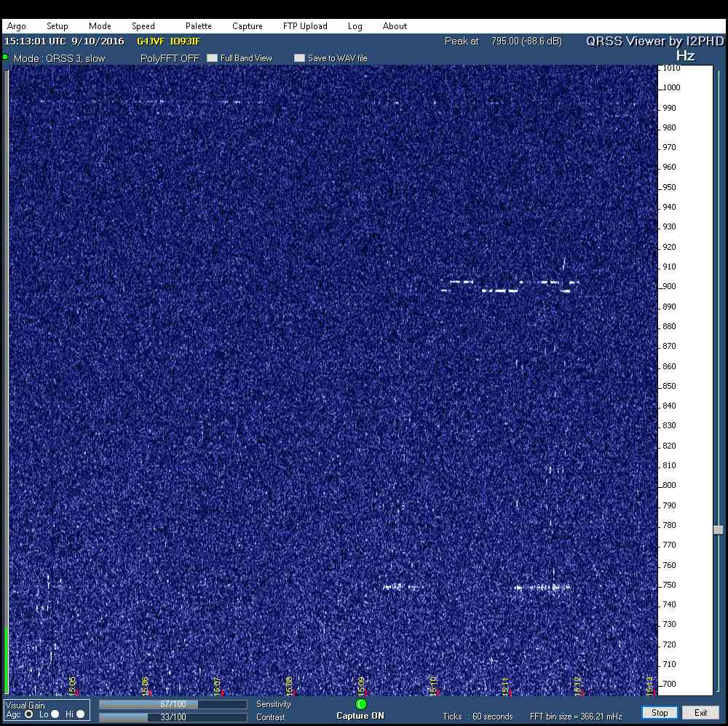Enable the Save to WAV file checkbox
The image size is (728, 726).
click(x=299, y=58)
